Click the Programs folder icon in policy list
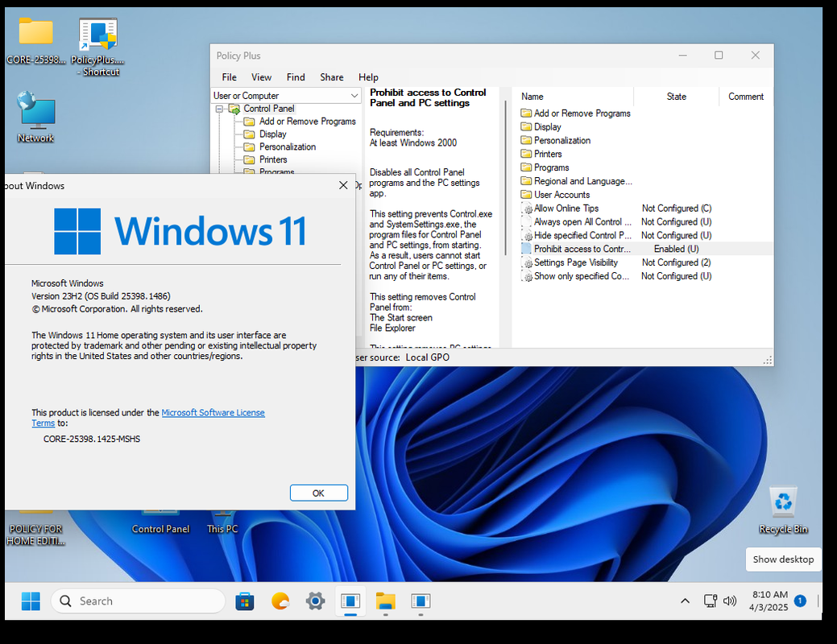 pos(526,167)
